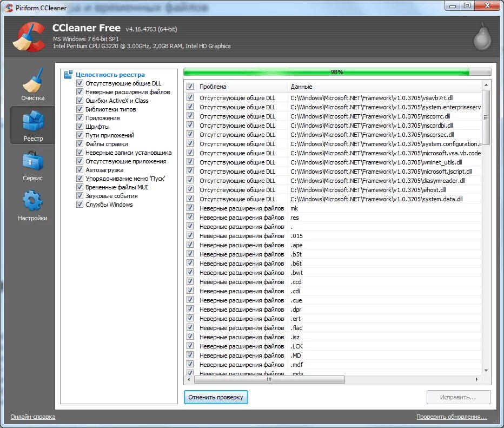The image size is (504, 428).
Task: Select the .ccd extension row
Action: pyautogui.click(x=333, y=282)
